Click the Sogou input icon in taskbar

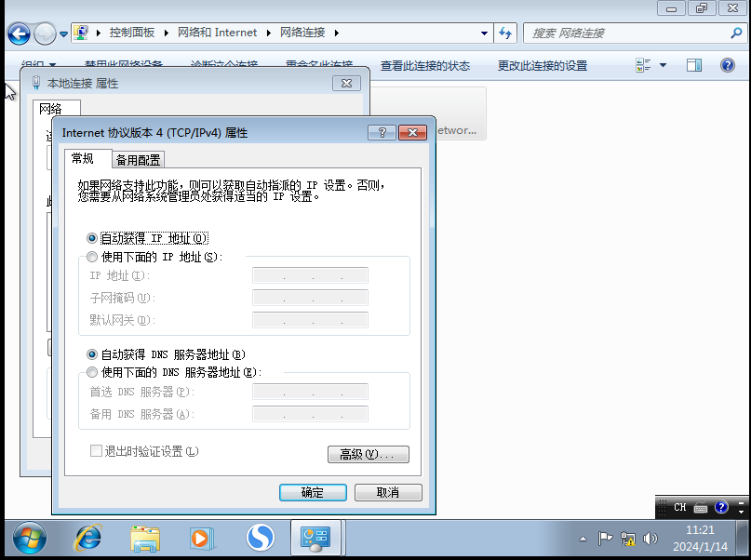[x=260, y=538]
